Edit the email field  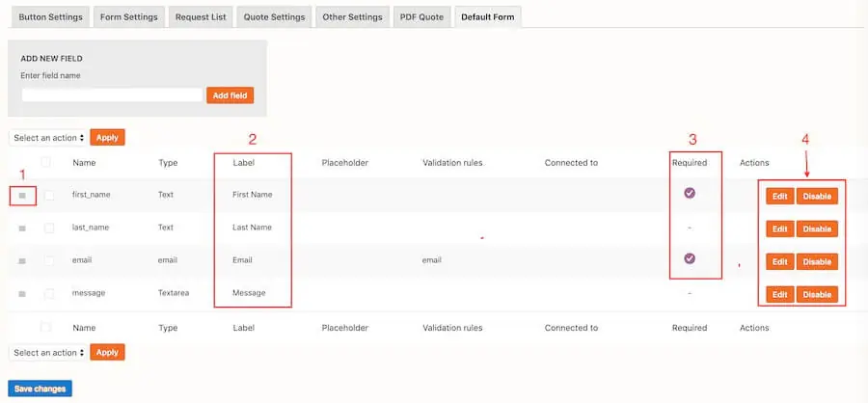click(x=780, y=261)
